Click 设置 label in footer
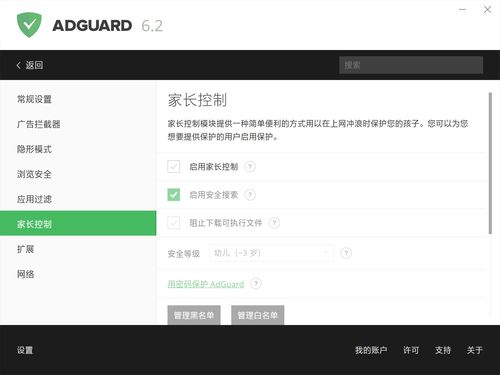 point(25,350)
